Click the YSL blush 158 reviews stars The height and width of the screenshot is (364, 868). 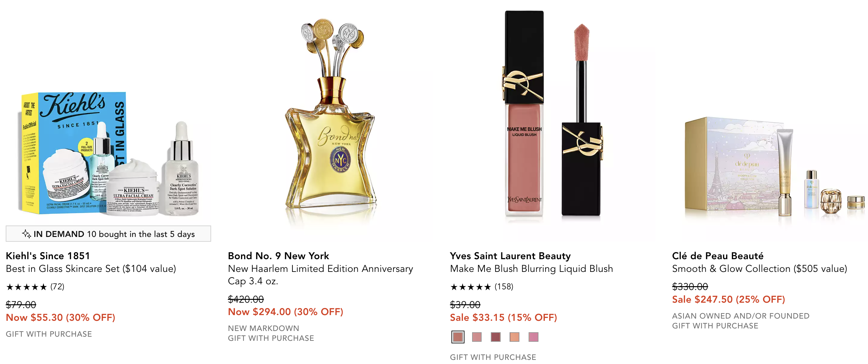tap(482, 287)
